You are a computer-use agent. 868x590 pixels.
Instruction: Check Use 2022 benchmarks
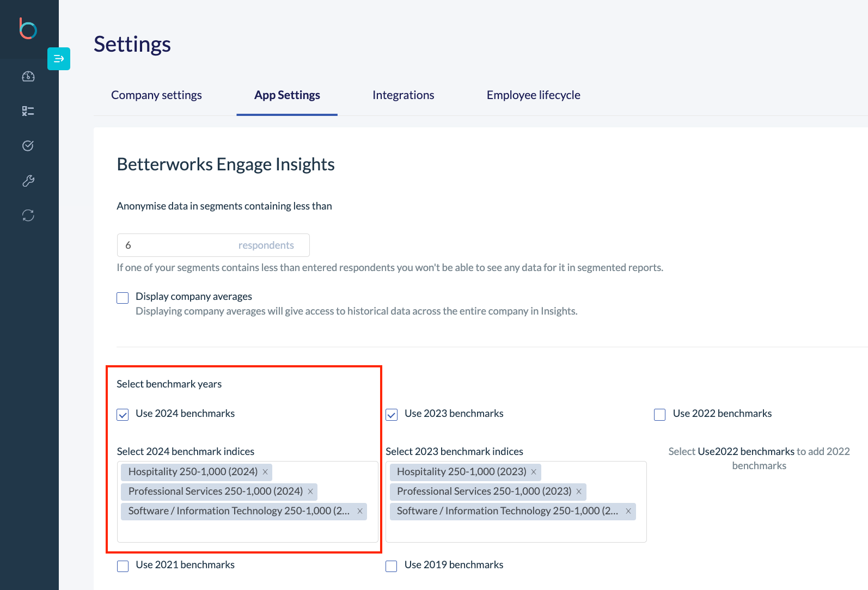coord(660,415)
